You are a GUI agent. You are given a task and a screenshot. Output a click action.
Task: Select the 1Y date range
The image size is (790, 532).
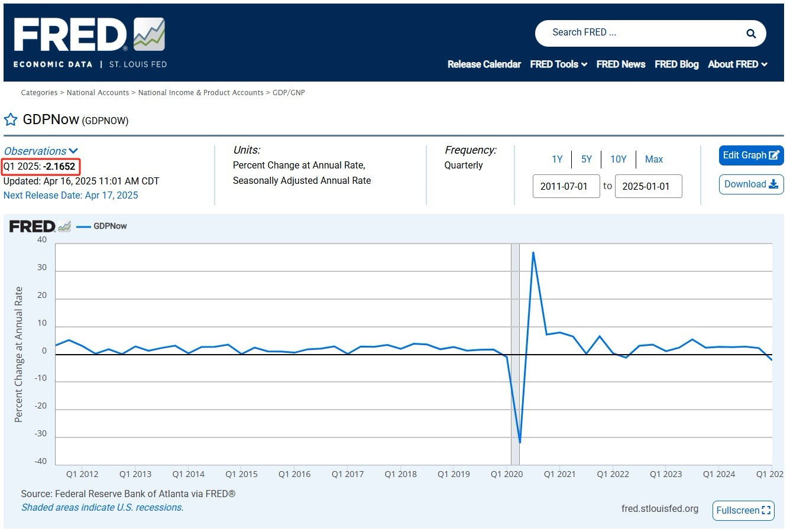click(x=557, y=159)
